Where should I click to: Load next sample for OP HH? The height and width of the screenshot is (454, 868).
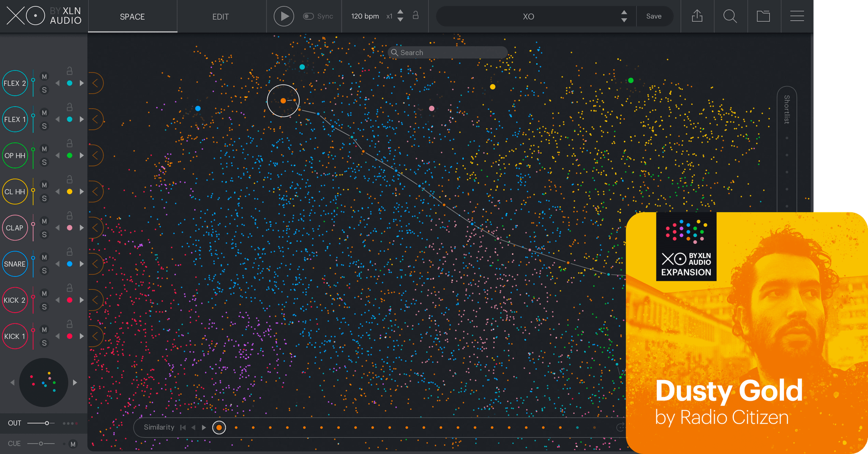pyautogui.click(x=82, y=155)
